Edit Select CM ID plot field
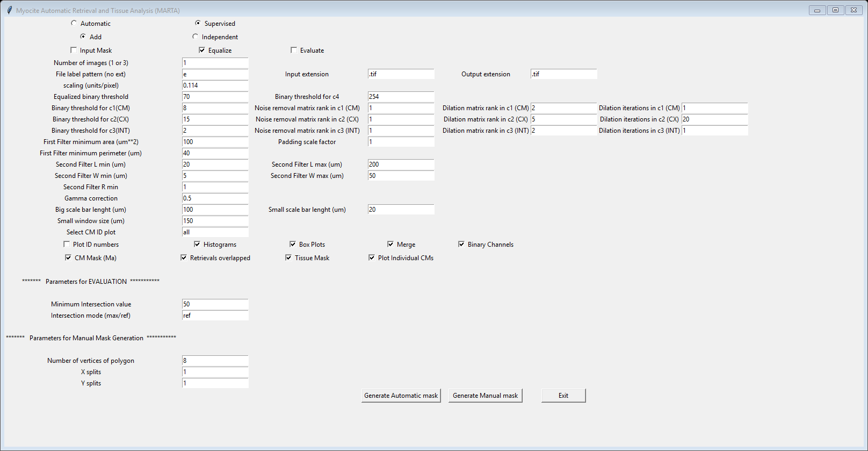The image size is (868, 451). coord(215,232)
